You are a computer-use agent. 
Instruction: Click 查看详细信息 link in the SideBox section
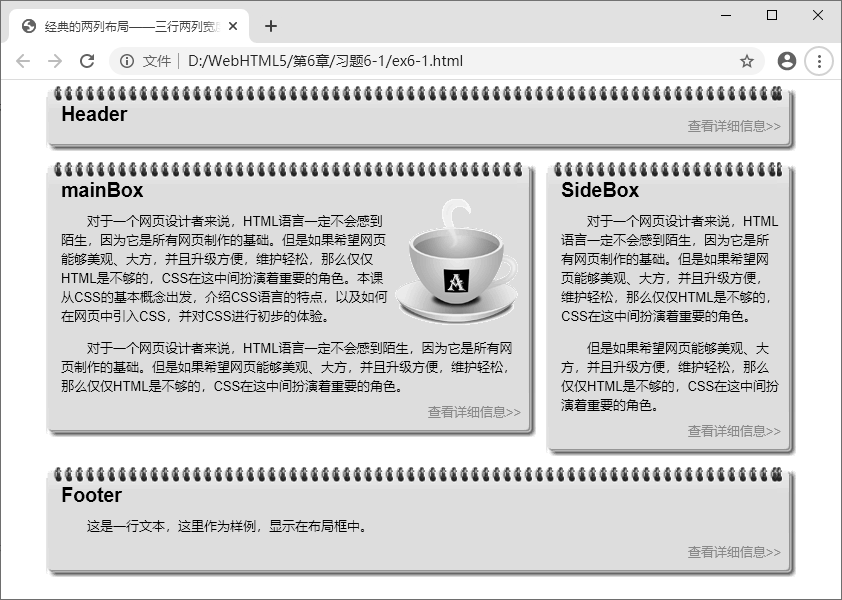(x=733, y=432)
